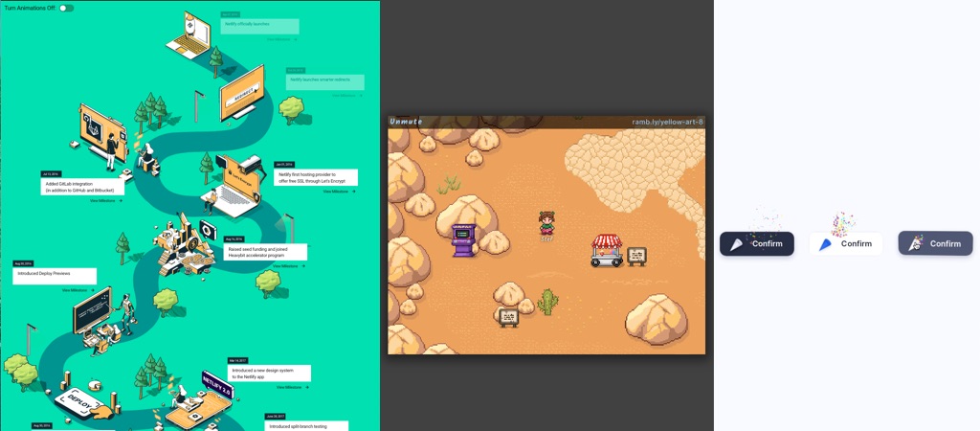Click the Netlify officially launches card
980x431 pixels.
(x=258, y=24)
